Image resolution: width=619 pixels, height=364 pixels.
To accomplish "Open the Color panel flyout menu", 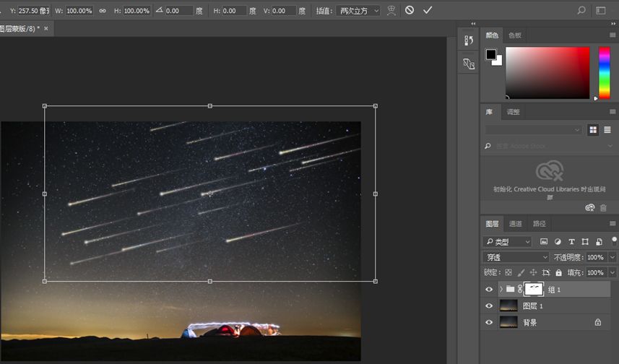I will [612, 35].
